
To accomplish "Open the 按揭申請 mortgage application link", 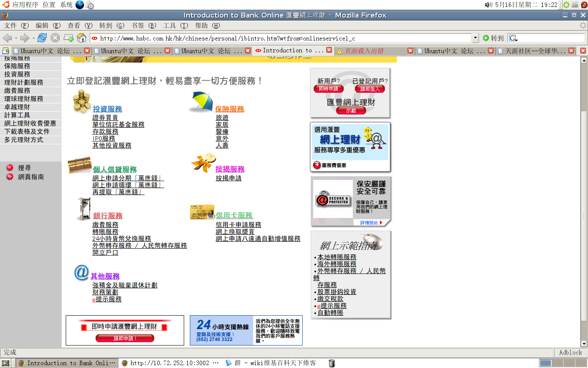I will pyautogui.click(x=229, y=178).
